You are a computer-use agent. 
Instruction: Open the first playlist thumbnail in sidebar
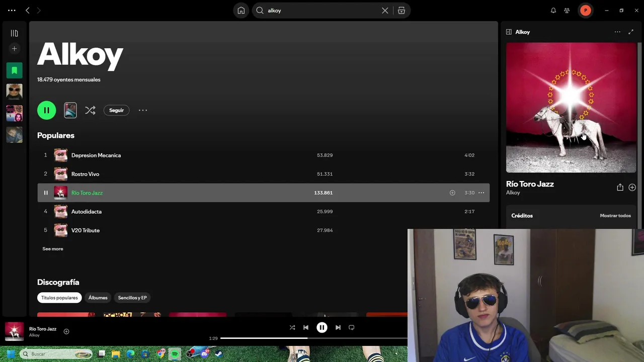[14, 92]
